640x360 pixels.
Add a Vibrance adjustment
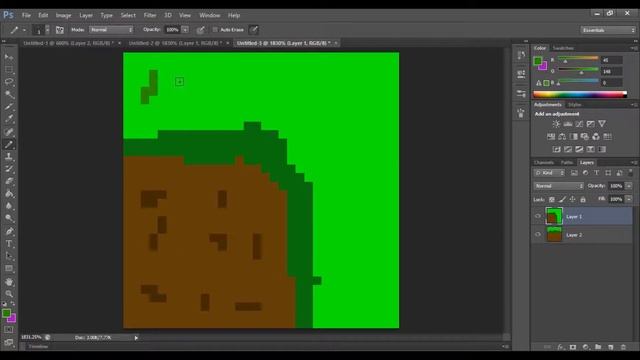602,124
